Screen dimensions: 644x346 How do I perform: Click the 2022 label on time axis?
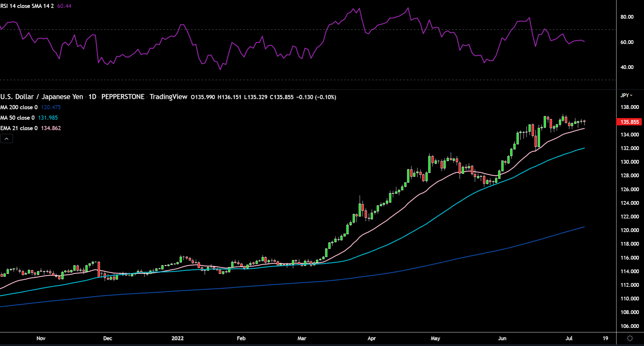pos(177,338)
